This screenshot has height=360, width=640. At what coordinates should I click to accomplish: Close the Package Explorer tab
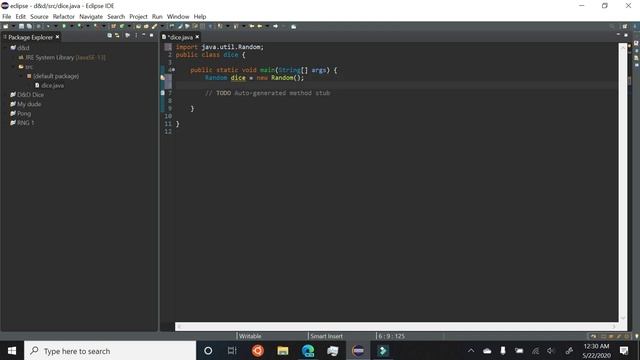click(x=58, y=37)
